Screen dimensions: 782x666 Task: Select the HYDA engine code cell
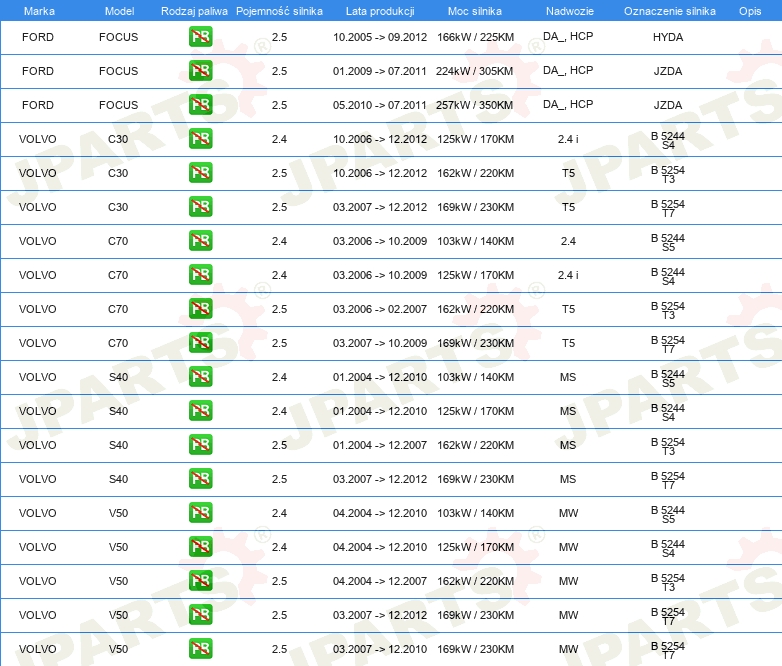click(668, 37)
